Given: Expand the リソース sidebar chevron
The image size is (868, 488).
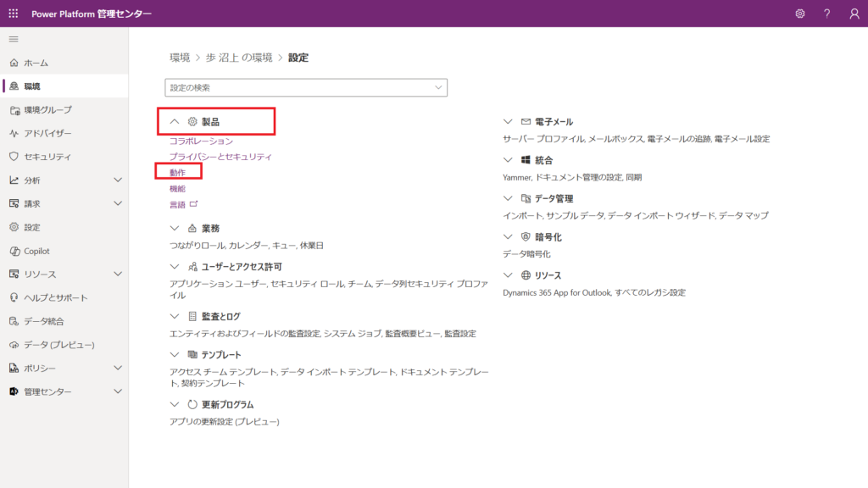Looking at the screenshot, I should (x=118, y=274).
